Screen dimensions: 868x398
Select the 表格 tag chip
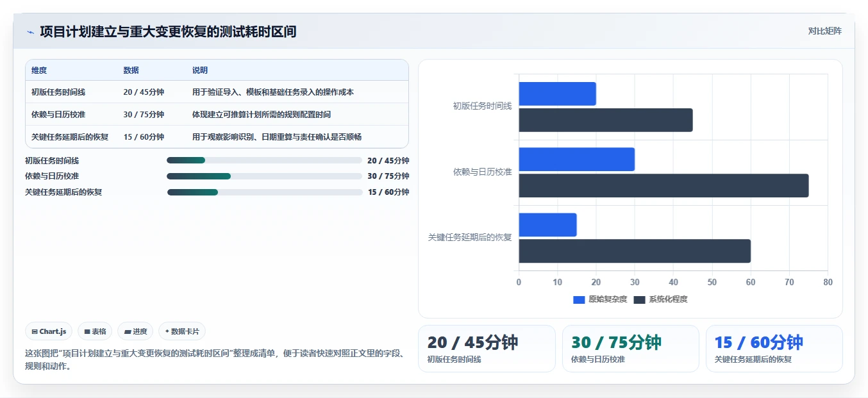click(x=95, y=331)
